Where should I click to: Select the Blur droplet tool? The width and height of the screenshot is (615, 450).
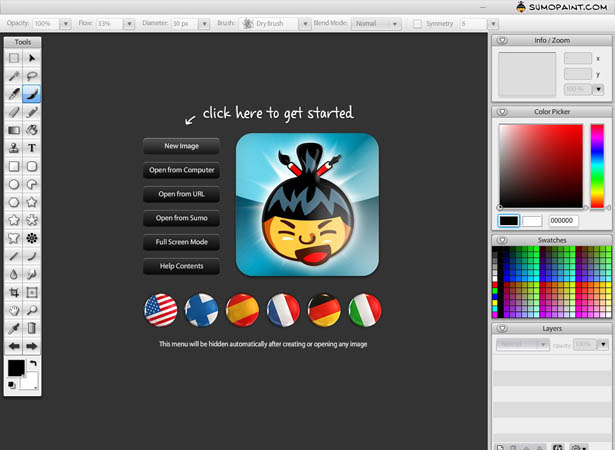click(14, 274)
